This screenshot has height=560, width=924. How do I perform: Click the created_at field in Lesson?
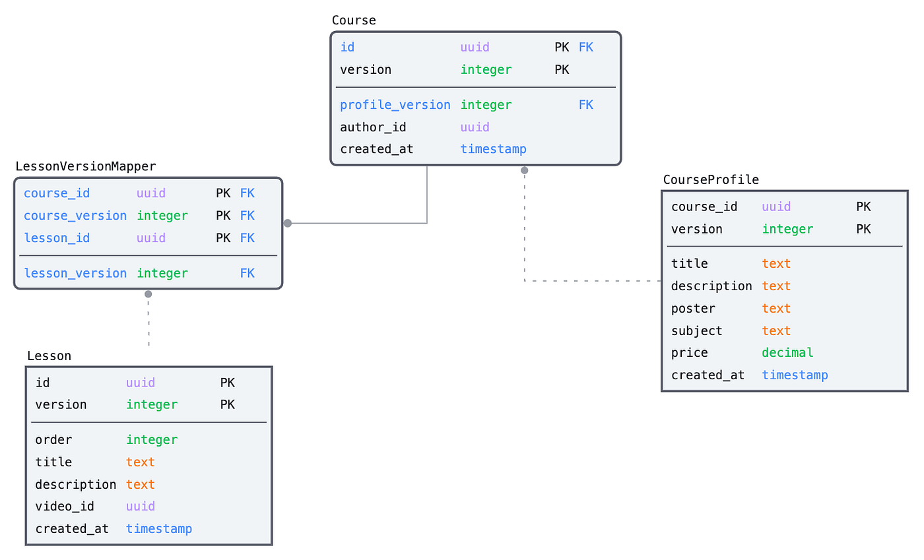(72, 528)
